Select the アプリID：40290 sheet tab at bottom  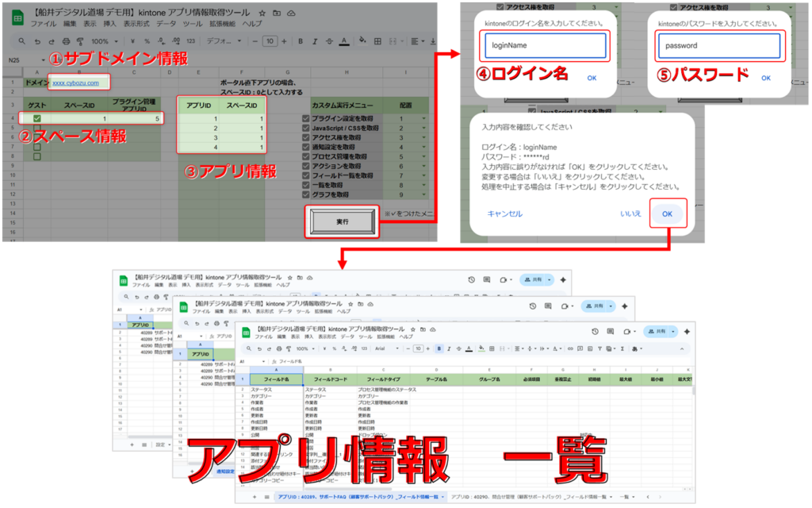coord(530,496)
